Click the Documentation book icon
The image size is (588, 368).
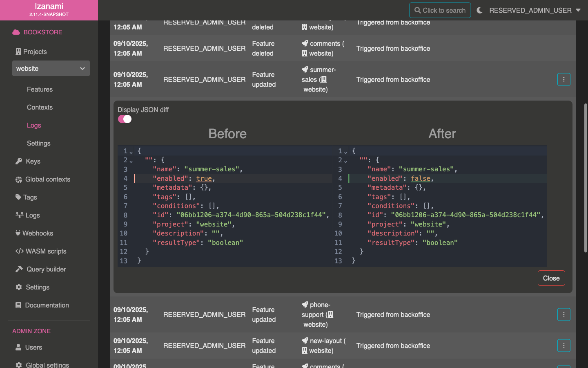point(18,305)
